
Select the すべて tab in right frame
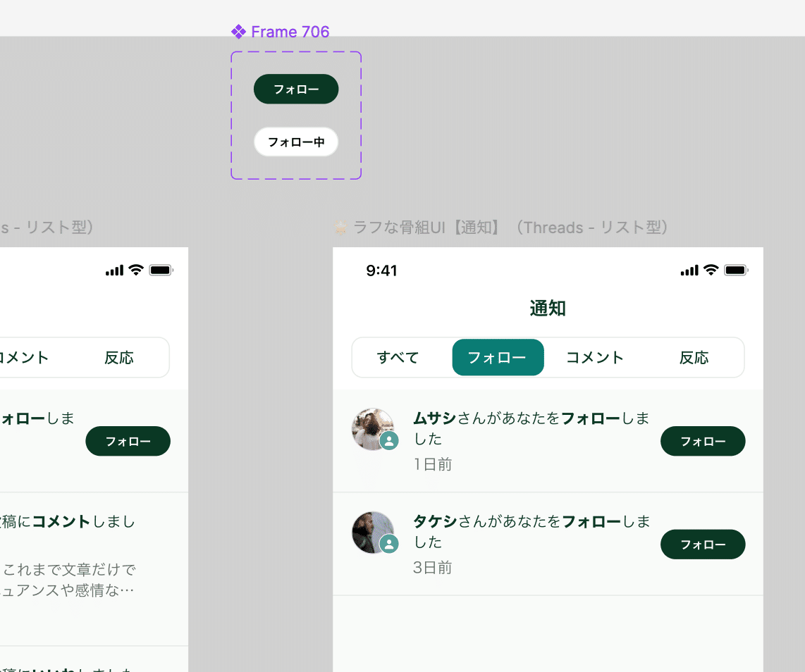(x=398, y=358)
